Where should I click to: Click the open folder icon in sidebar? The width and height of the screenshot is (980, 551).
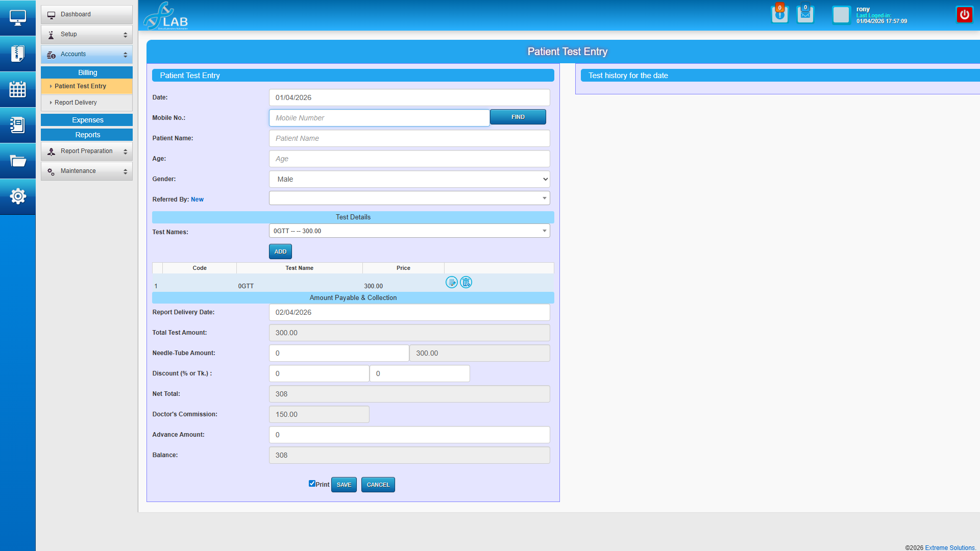(x=17, y=161)
